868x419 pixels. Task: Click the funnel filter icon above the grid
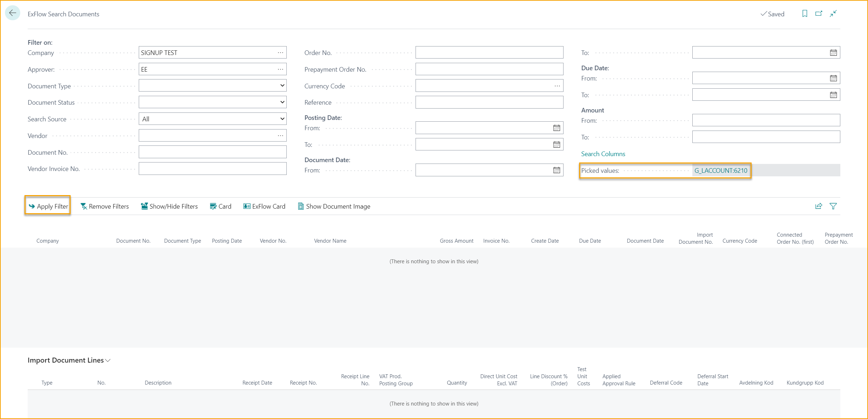[833, 206]
